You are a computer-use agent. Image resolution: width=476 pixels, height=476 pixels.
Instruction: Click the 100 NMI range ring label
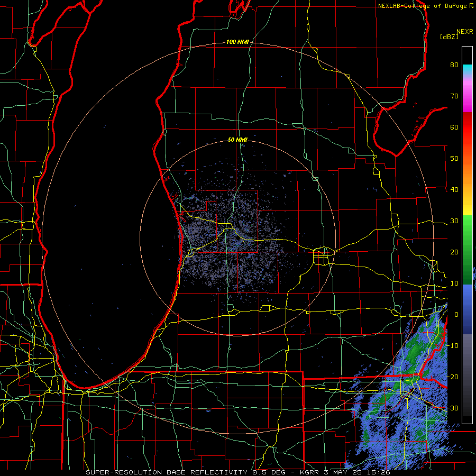[x=237, y=42]
